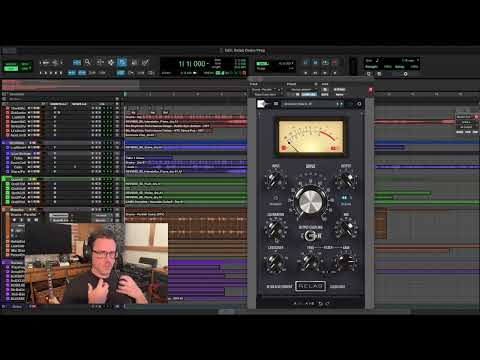Click the Universe overview strip above the tracks
Image resolution: width=480 pixels, height=360 pixels.
(x=124, y=84)
